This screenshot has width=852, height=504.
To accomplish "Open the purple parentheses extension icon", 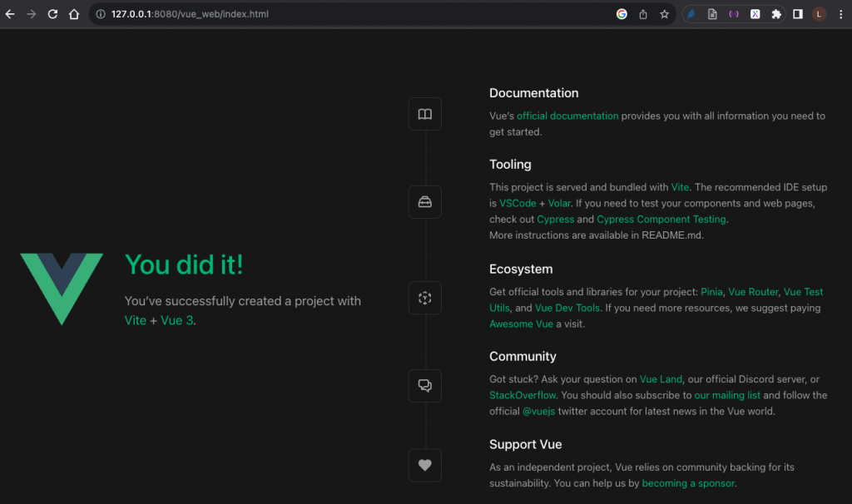I will tap(734, 14).
